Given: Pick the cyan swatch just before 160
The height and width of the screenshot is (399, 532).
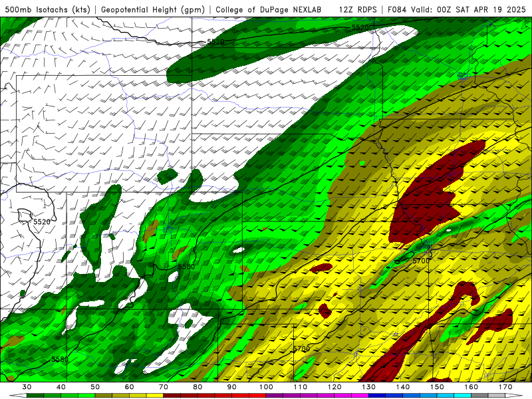Looking at the screenshot, I should click(463, 396).
